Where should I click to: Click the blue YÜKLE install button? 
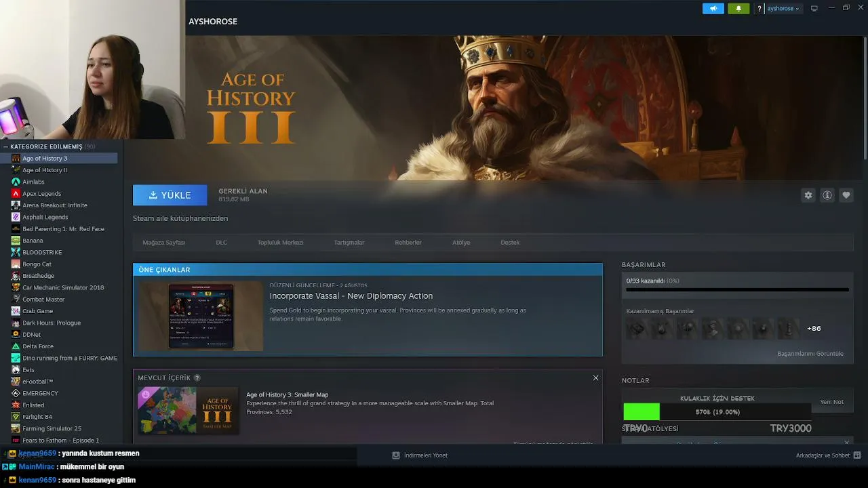[x=170, y=195]
